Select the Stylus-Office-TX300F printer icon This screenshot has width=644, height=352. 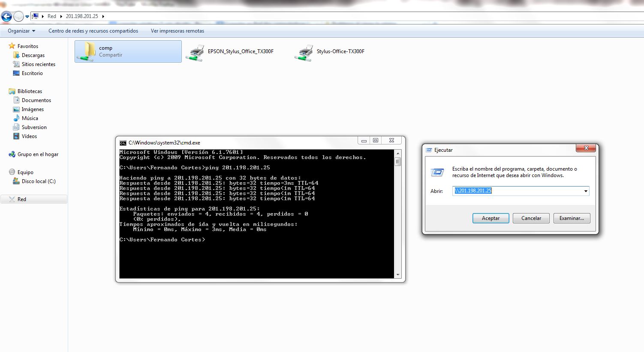click(x=305, y=52)
